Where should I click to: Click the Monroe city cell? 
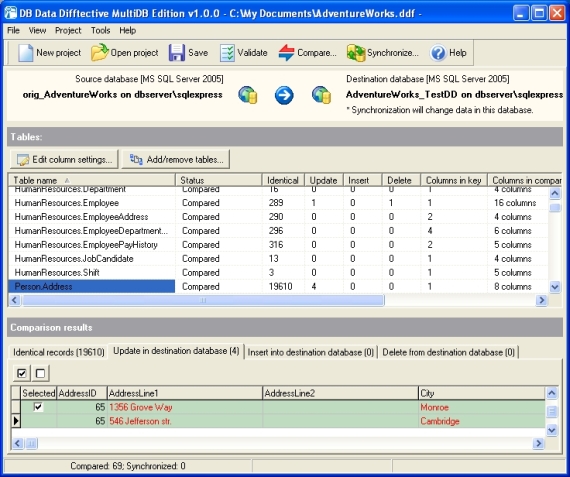point(481,407)
